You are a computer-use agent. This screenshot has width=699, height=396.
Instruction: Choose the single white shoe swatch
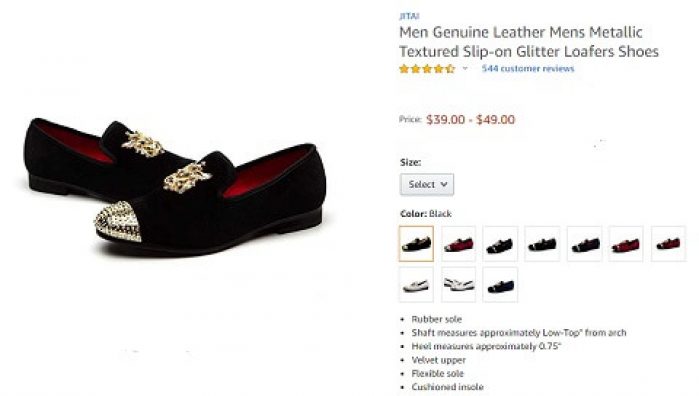[416, 285]
